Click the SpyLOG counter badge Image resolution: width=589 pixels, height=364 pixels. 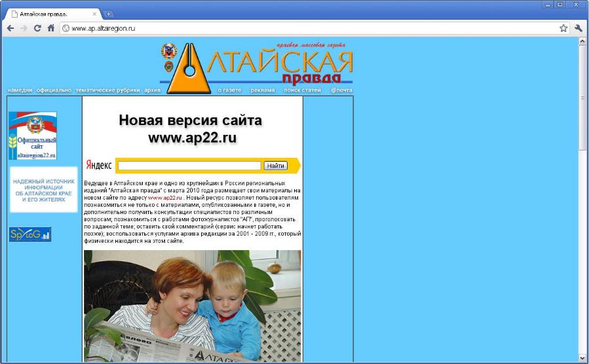click(30, 234)
